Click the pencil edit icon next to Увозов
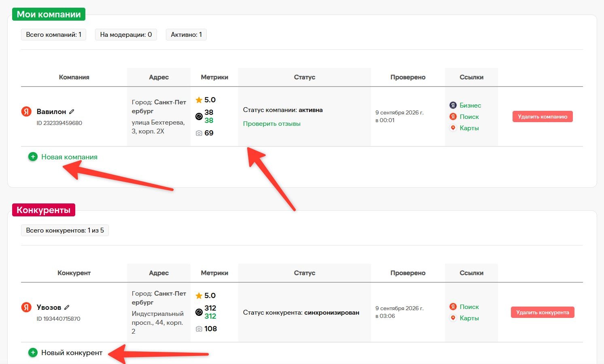604x364 pixels. pyautogui.click(x=67, y=307)
